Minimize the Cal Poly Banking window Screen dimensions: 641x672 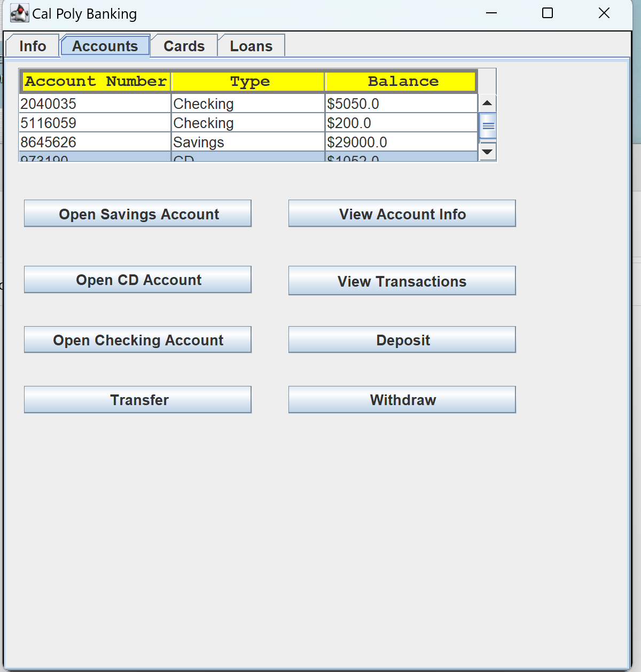click(491, 13)
